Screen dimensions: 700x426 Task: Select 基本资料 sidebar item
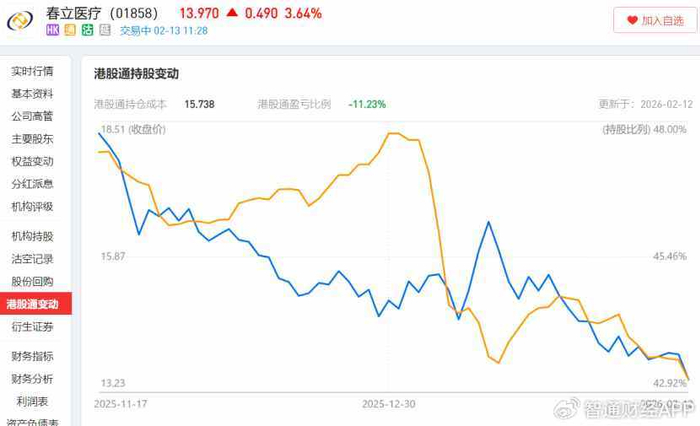32,94
